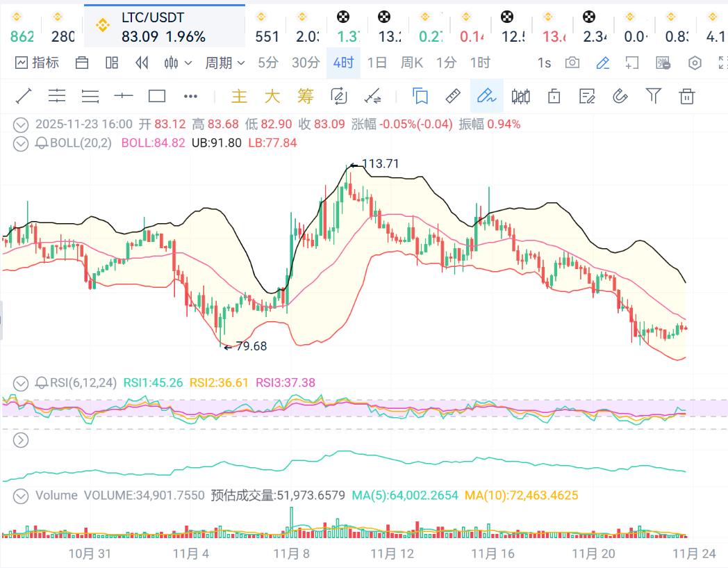Screen dimensions: 728x568
Task: Click the ruler measurement tool
Action: (x=453, y=96)
